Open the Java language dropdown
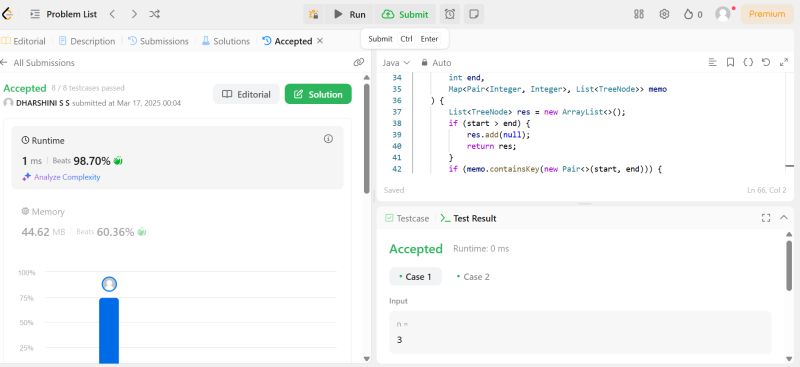Viewport: 800px width, 367px height. click(x=396, y=63)
